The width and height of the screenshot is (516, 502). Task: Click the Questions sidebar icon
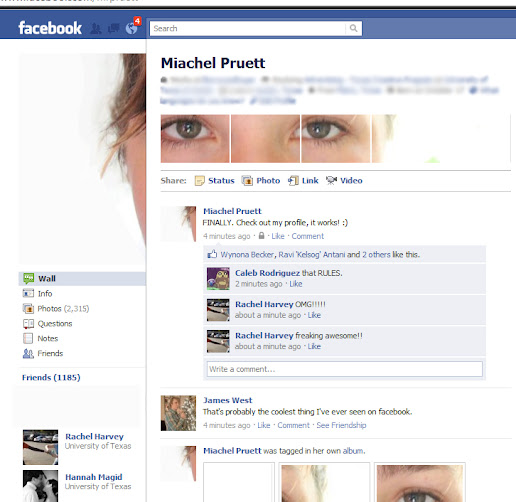(28, 324)
